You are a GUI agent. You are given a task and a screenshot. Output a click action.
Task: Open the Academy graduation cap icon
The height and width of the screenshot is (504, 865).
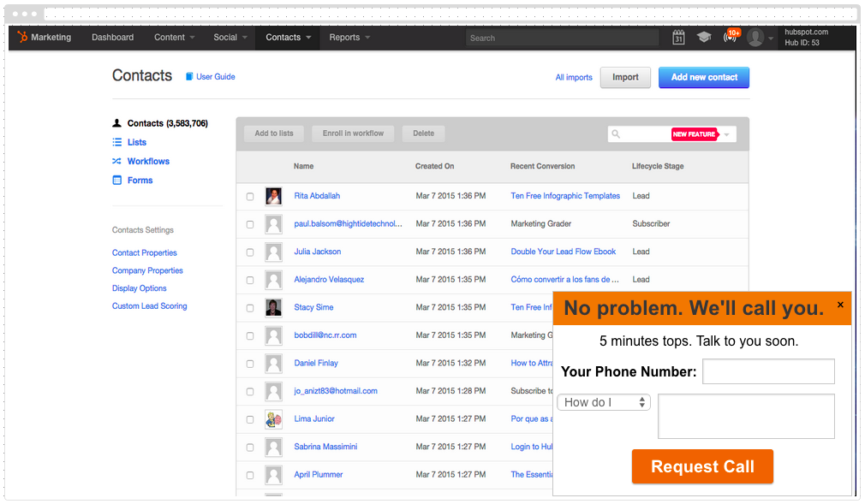[x=704, y=38]
